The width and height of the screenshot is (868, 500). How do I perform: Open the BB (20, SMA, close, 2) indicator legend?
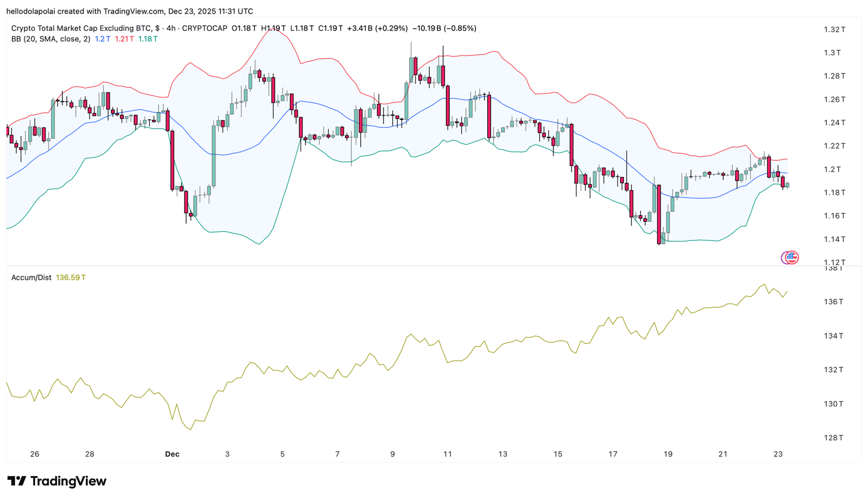coord(51,39)
